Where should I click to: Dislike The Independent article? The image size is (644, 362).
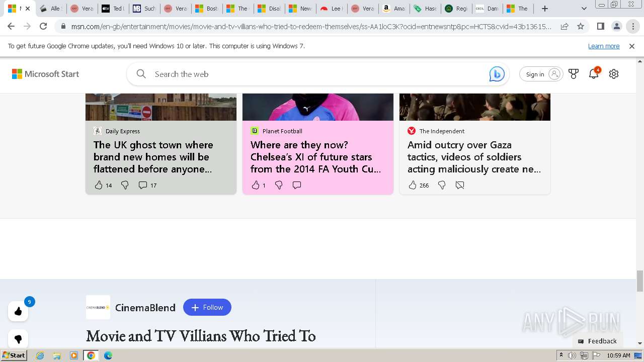[442, 185]
